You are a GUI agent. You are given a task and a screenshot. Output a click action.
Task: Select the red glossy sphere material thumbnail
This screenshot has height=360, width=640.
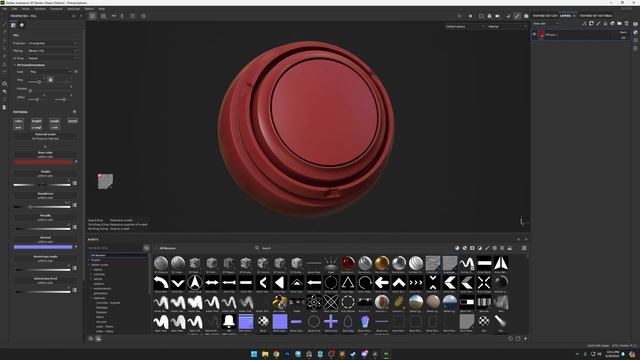point(348,263)
